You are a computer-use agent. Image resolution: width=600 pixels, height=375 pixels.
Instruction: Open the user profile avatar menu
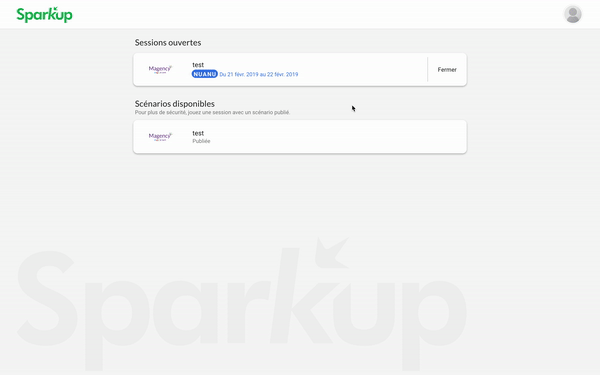click(572, 14)
